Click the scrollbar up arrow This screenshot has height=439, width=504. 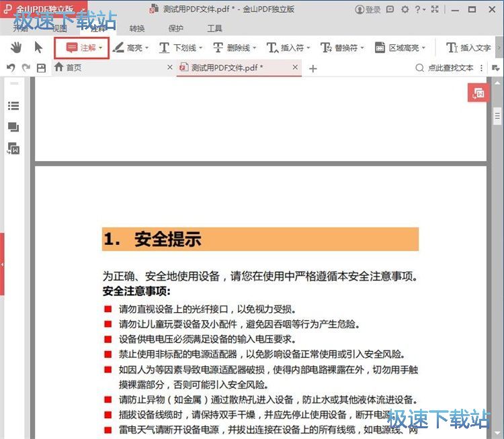point(497,82)
